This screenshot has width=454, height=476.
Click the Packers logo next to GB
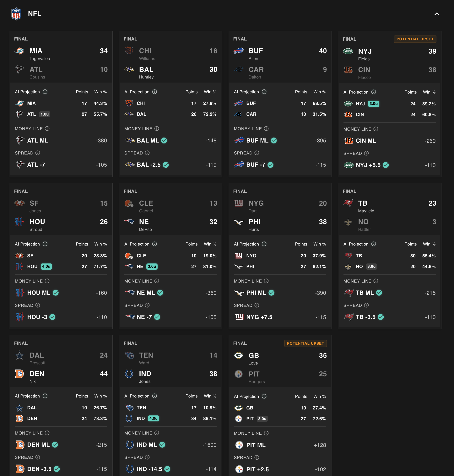239,355
